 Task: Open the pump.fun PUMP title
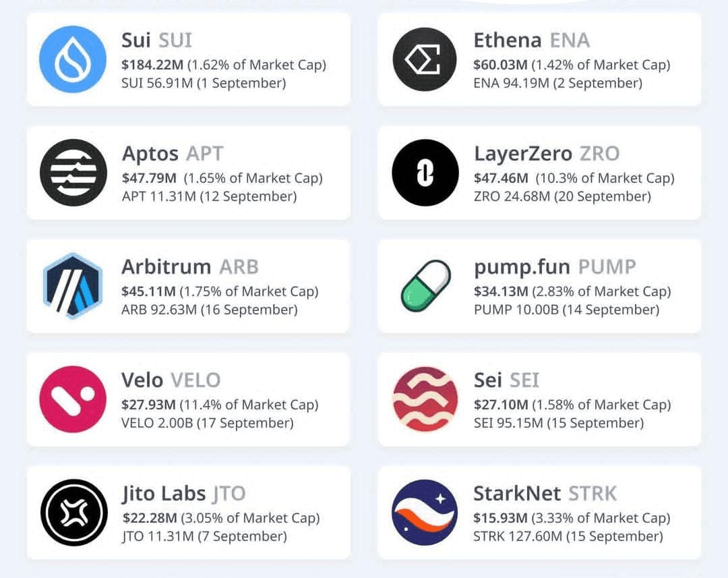[554, 267]
